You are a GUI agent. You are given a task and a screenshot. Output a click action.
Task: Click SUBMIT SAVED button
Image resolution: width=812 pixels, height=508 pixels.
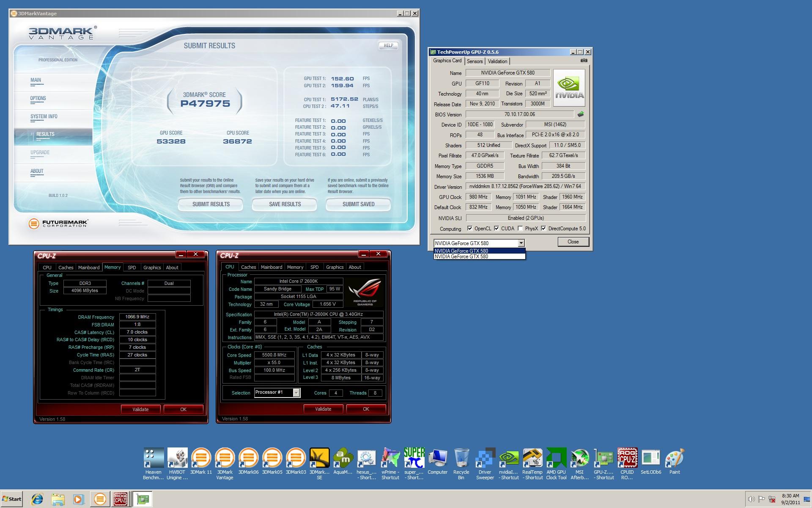click(x=358, y=204)
